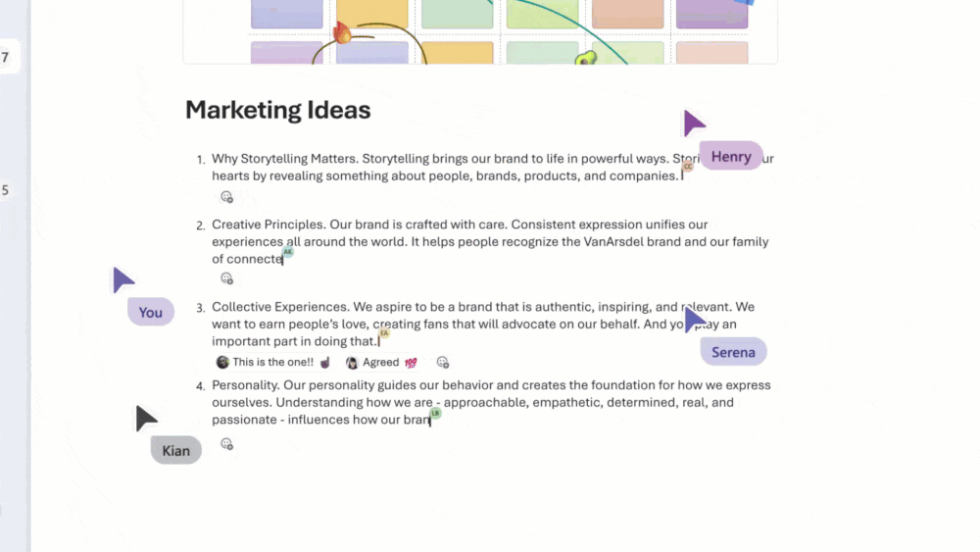Add a reaction under Creative Principles item

[226, 278]
